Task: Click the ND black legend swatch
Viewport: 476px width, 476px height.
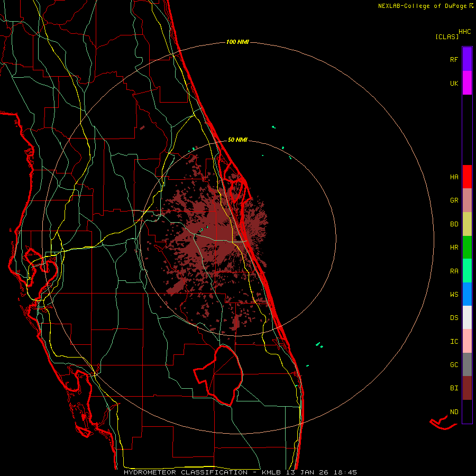Action: point(467,411)
